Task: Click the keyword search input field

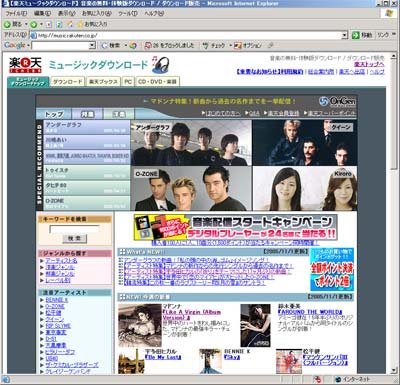Action: tap(74, 229)
